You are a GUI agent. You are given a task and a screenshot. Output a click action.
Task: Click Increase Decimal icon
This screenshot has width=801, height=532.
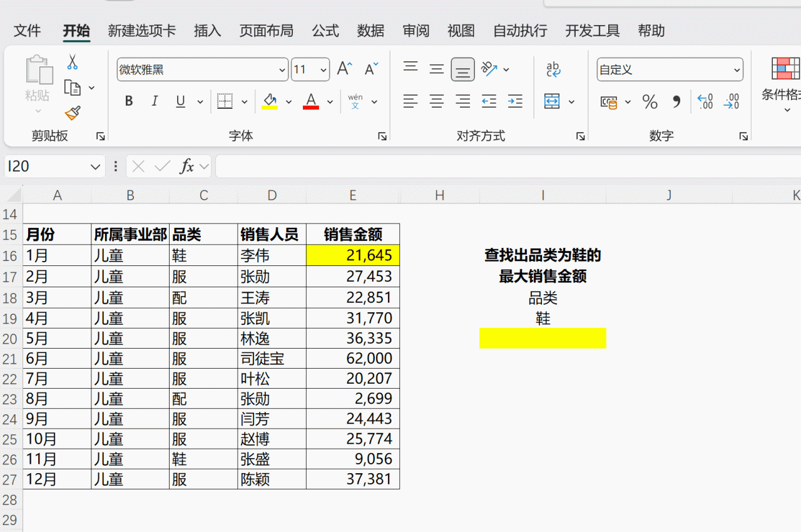(705, 101)
